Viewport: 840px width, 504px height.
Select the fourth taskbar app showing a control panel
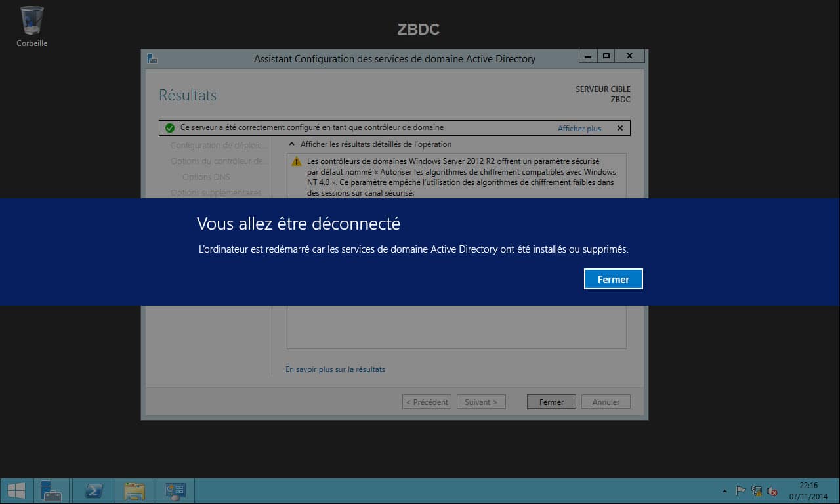pos(175,491)
